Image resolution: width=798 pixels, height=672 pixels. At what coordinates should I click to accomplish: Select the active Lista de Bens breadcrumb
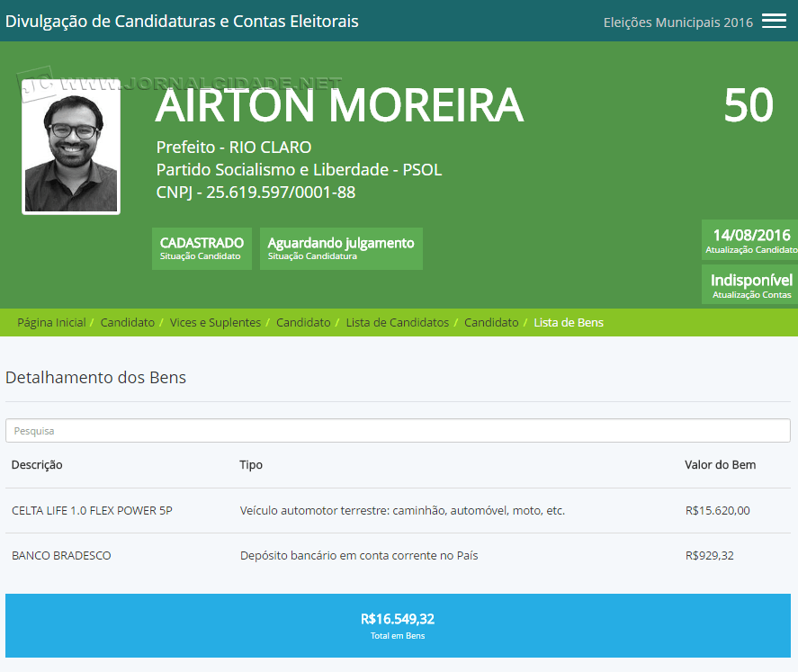pyautogui.click(x=568, y=322)
